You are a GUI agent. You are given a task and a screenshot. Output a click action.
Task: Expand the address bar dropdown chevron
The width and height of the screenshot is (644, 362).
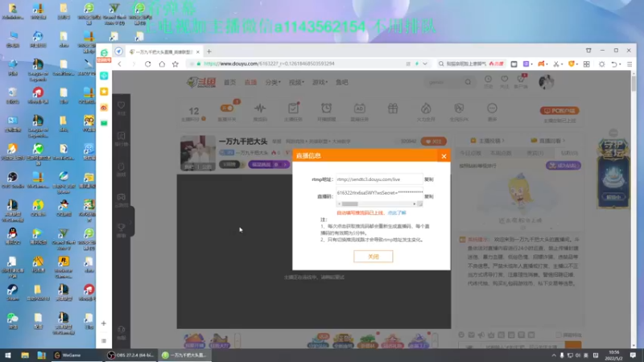pyautogui.click(x=425, y=64)
